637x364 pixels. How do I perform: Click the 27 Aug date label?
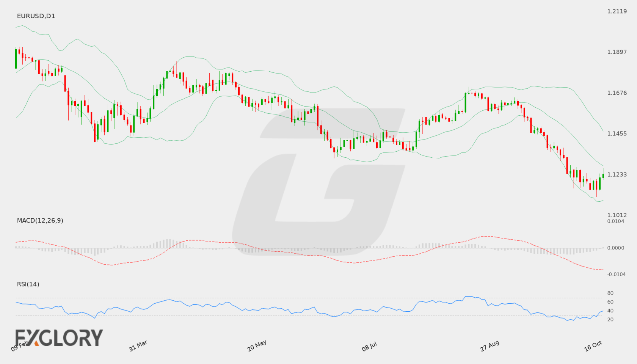coord(490,346)
